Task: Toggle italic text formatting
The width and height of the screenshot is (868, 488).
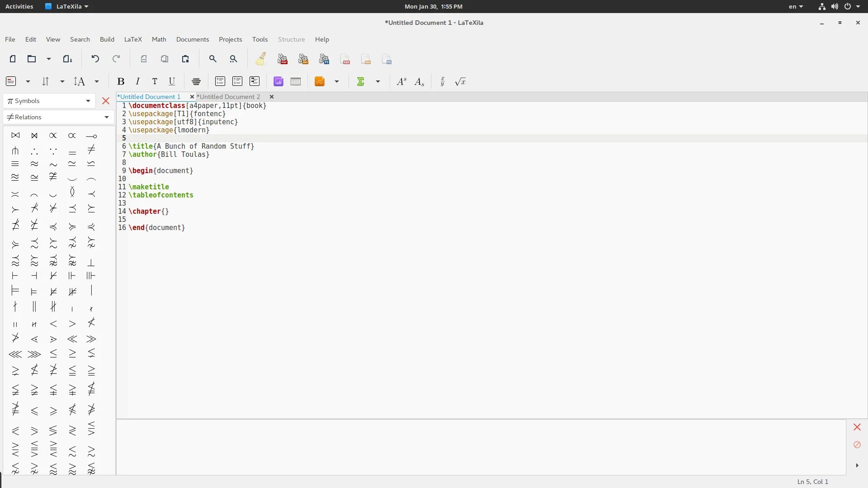Action: [138, 82]
